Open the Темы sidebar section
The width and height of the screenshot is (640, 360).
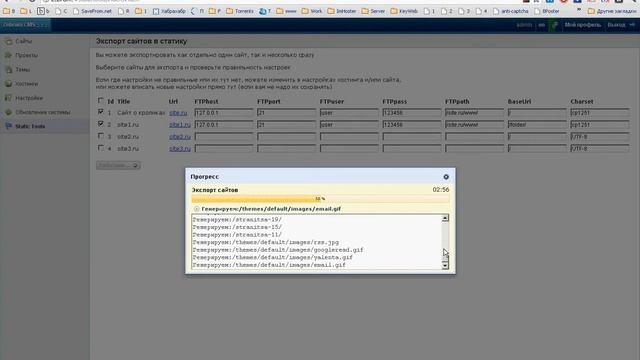[22, 69]
